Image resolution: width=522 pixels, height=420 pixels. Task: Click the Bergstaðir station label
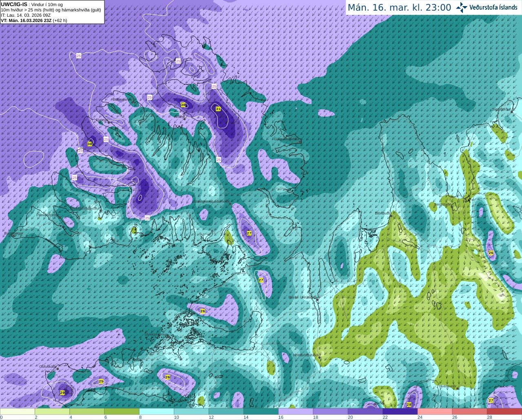(443, 204)
